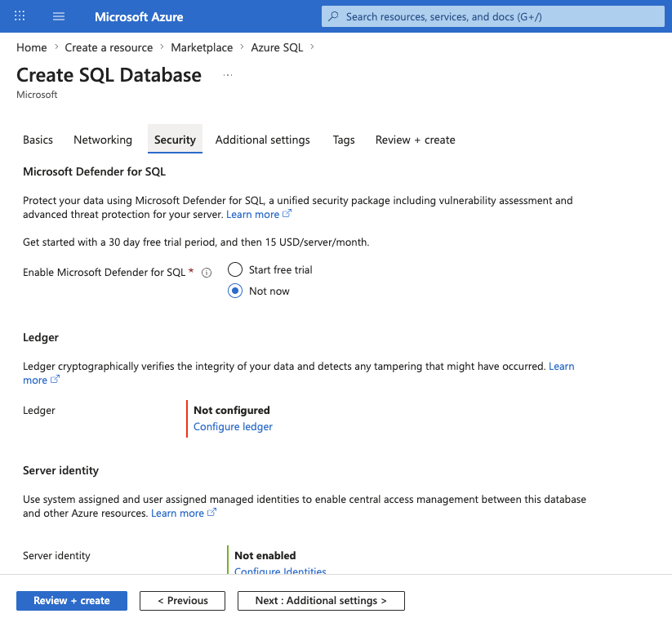Click the 30 day free trial pricing text
This screenshot has width=672, height=627.
click(196, 242)
